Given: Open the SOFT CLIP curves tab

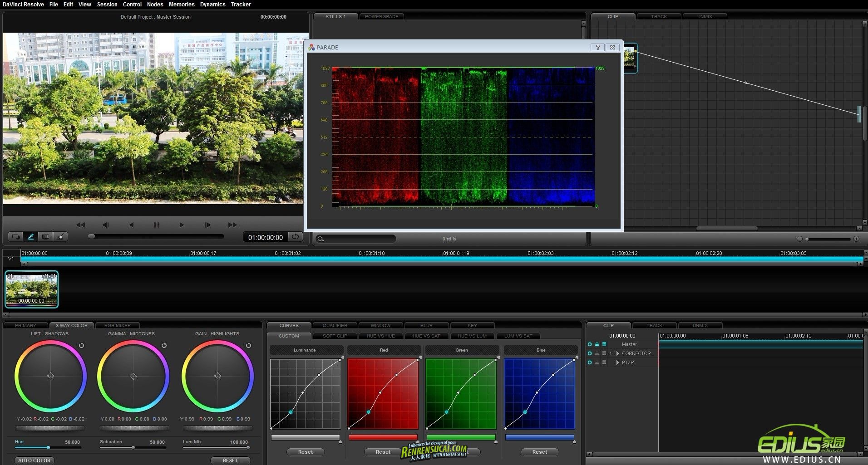Looking at the screenshot, I should (x=335, y=336).
